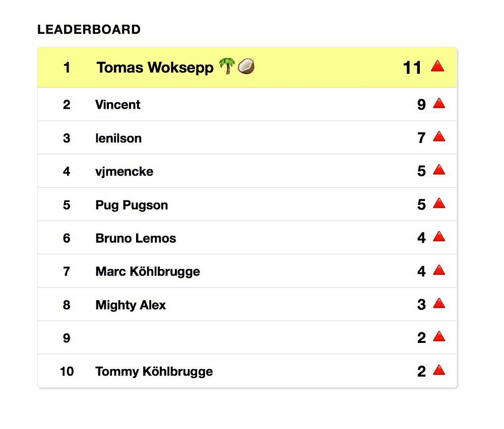Click the score 11 in the top row
Image resolution: width=504 pixels, height=429 pixels.
(412, 68)
